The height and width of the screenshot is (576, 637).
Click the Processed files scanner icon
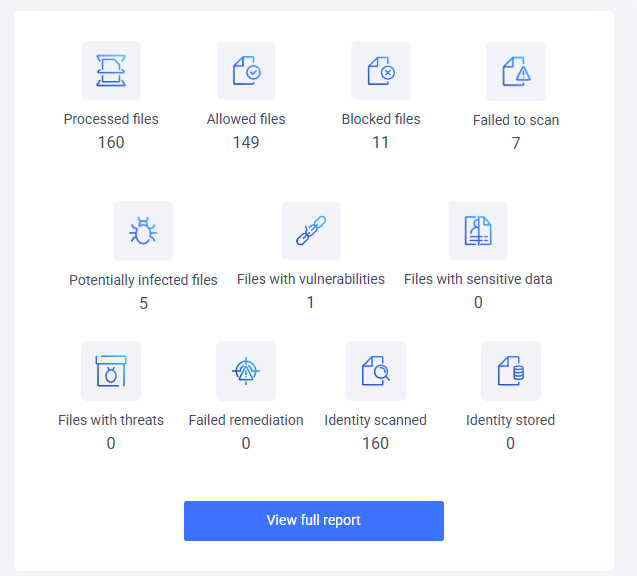(x=111, y=70)
